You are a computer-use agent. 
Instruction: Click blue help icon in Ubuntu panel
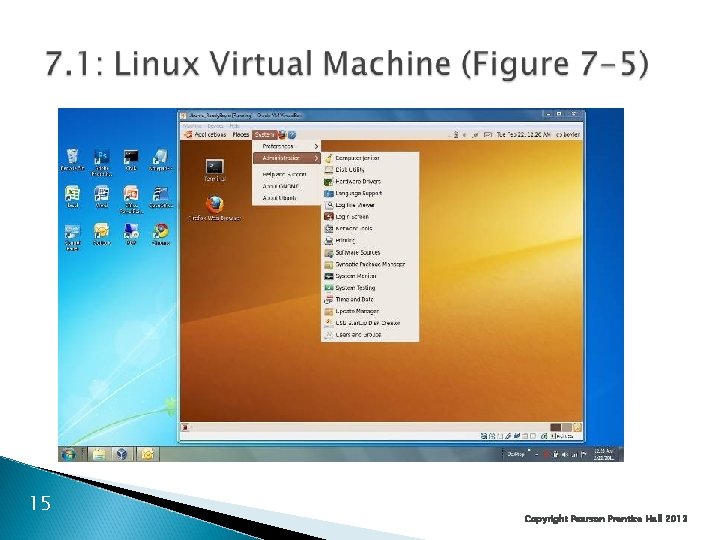(x=292, y=135)
